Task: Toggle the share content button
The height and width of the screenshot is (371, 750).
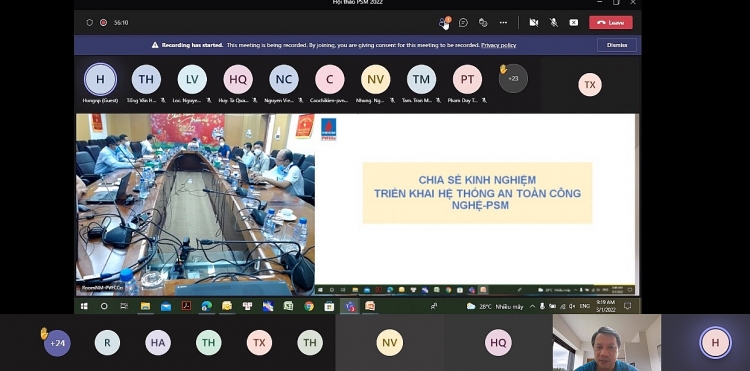Action: 574,22
